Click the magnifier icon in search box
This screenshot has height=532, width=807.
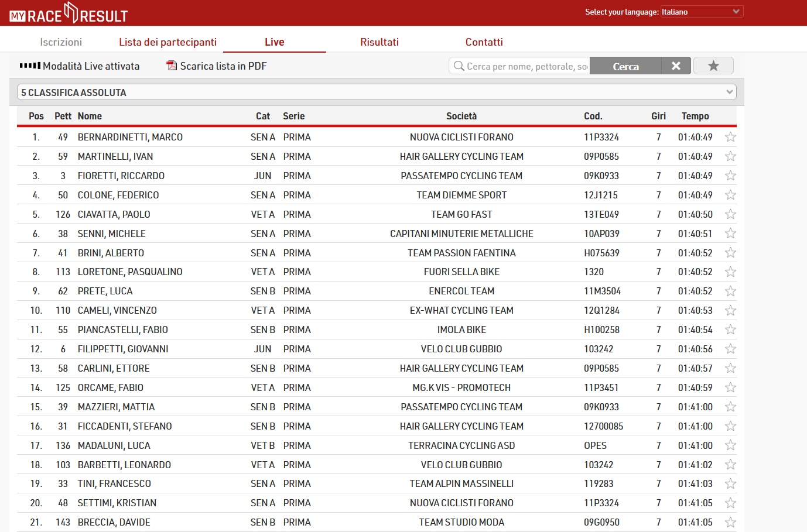[459, 66]
